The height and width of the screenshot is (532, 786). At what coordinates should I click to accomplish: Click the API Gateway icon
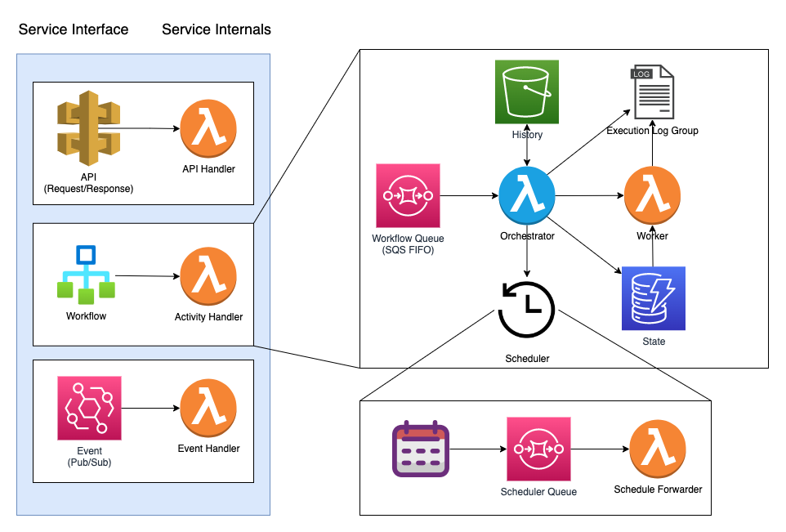tap(88, 129)
